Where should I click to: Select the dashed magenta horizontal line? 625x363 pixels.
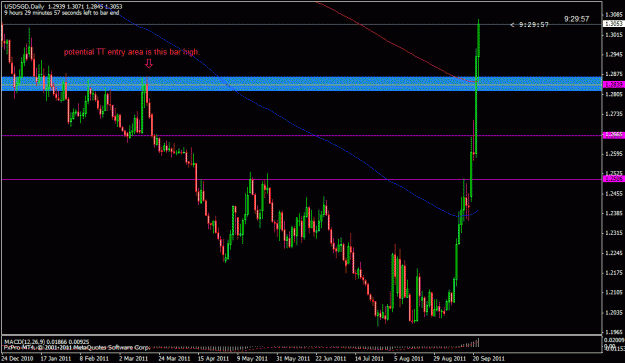[x=302, y=135]
